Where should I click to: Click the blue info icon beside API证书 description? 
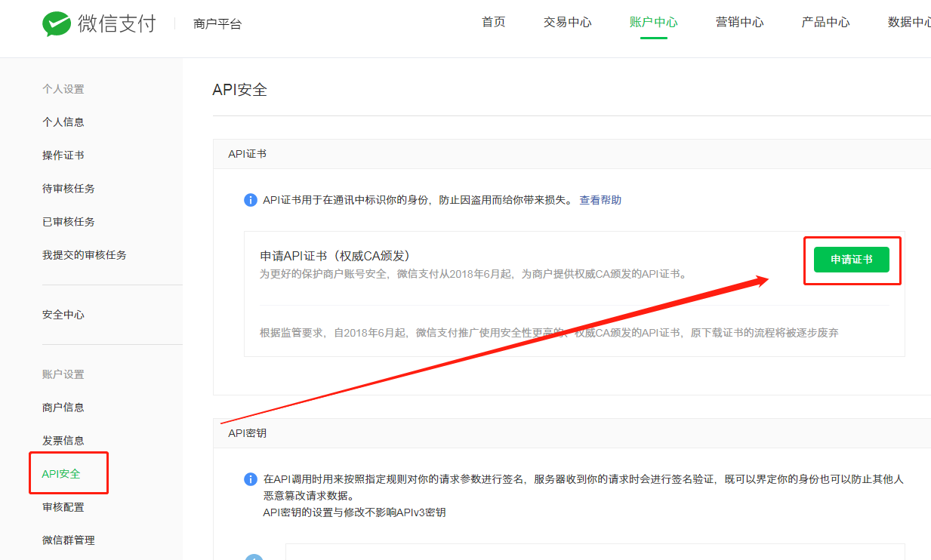tap(251, 200)
